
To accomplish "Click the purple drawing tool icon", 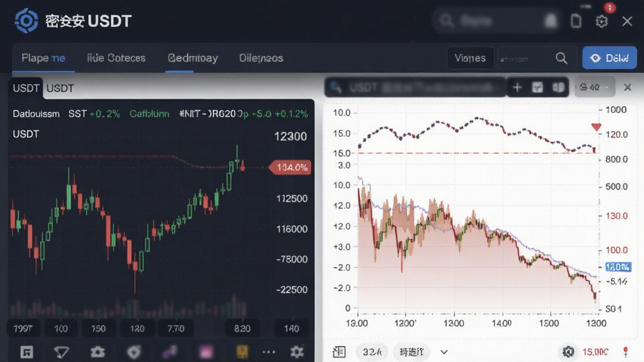I will click(x=170, y=352).
